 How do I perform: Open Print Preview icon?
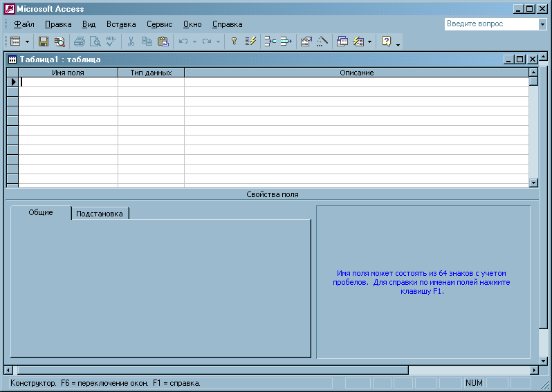pos(95,41)
